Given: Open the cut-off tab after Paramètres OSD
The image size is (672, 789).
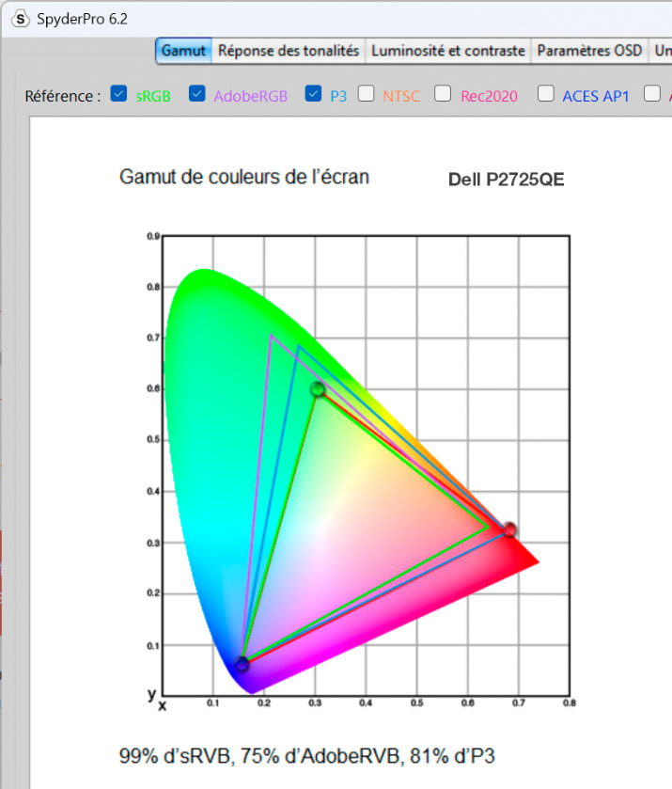Looking at the screenshot, I should click(662, 51).
